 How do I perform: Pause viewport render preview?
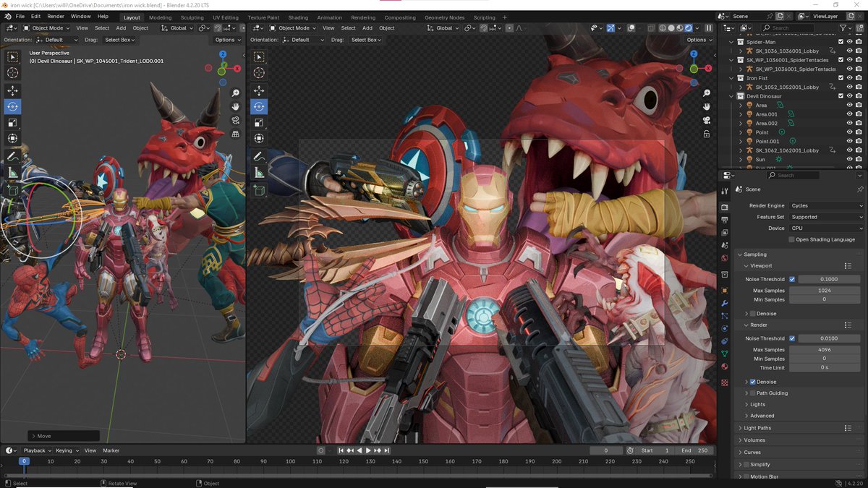point(709,28)
